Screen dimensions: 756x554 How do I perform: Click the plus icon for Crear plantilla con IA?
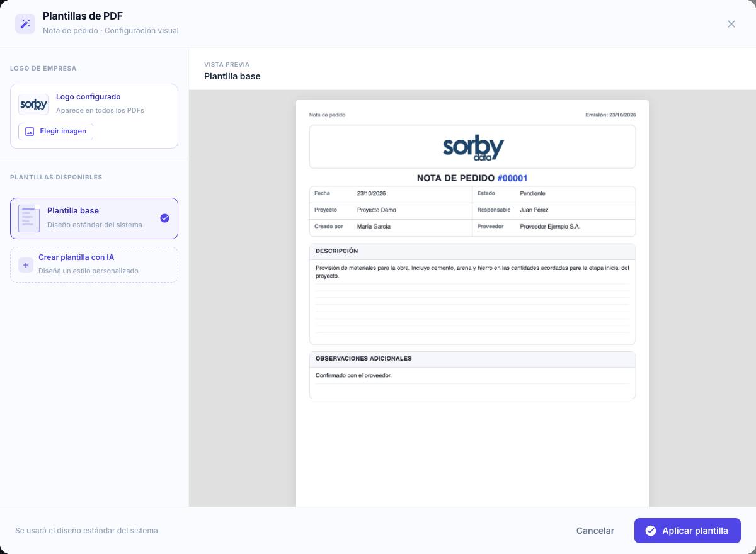[x=26, y=265]
